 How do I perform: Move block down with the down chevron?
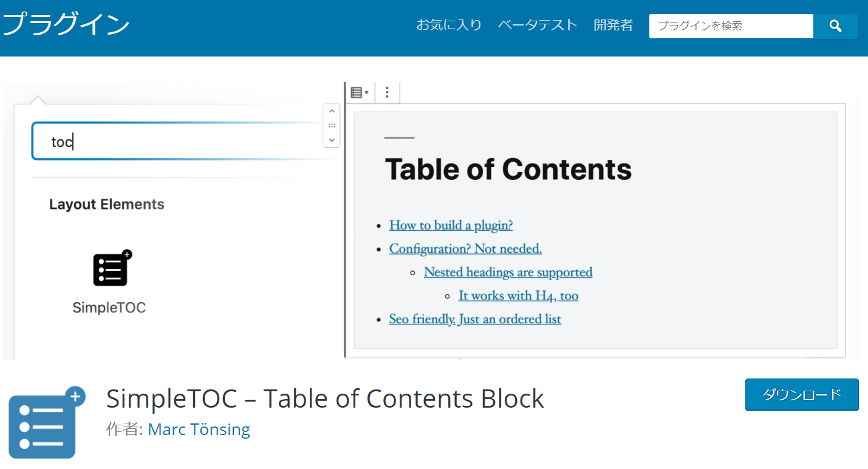point(332,140)
